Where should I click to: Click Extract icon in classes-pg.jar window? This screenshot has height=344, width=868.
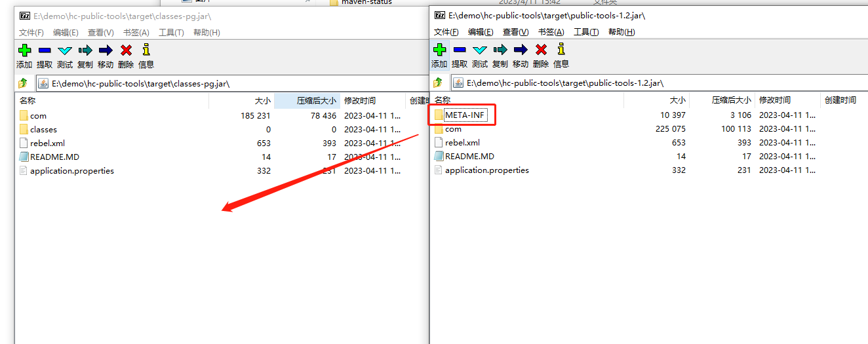tap(45, 50)
